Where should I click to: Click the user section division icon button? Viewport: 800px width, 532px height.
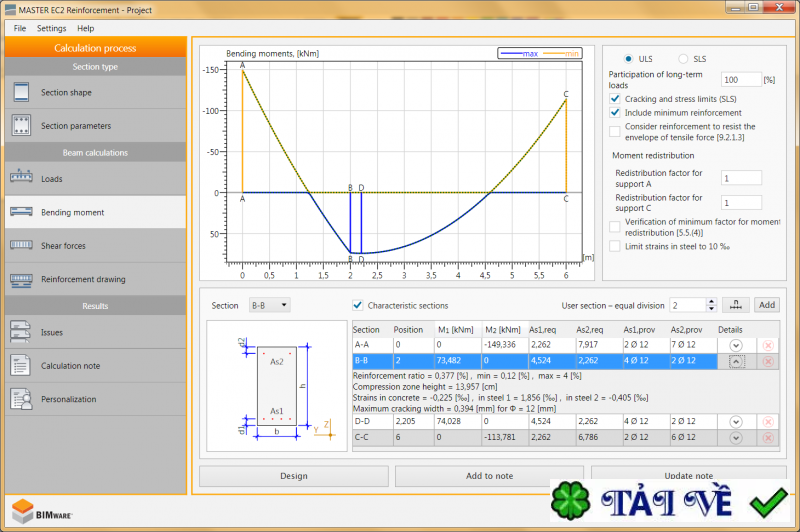pyautogui.click(x=735, y=305)
